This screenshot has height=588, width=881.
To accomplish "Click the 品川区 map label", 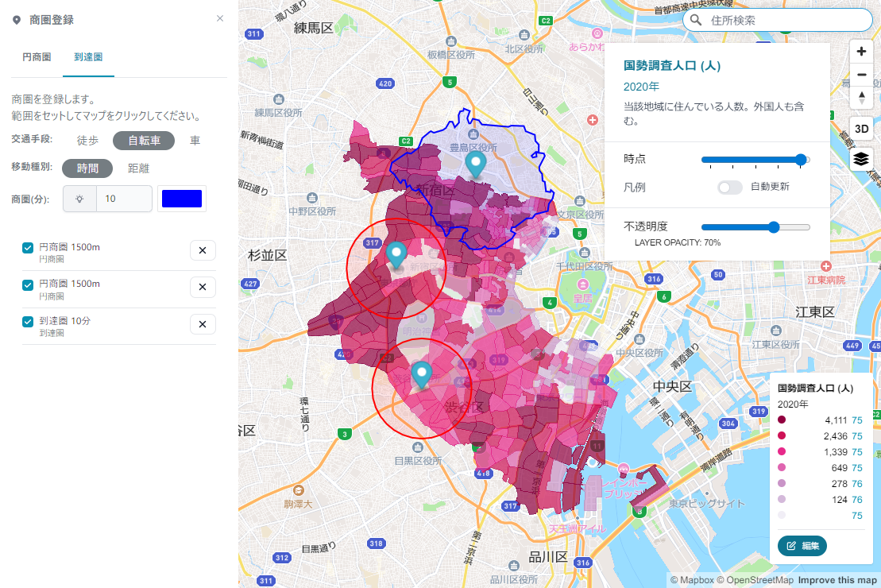I will pyautogui.click(x=548, y=557).
